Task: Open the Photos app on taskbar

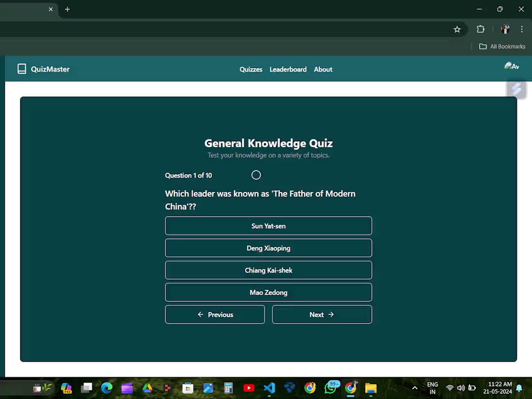Action: tap(208, 388)
